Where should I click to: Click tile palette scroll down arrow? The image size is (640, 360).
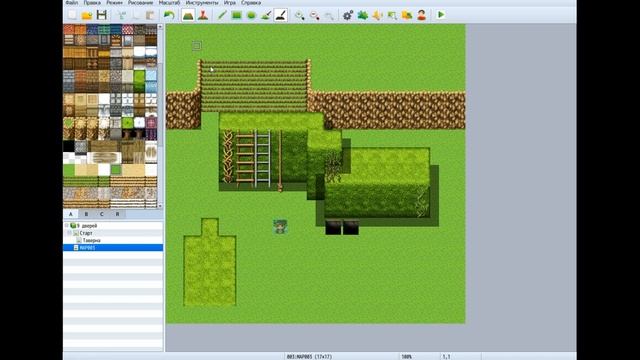pos(160,206)
